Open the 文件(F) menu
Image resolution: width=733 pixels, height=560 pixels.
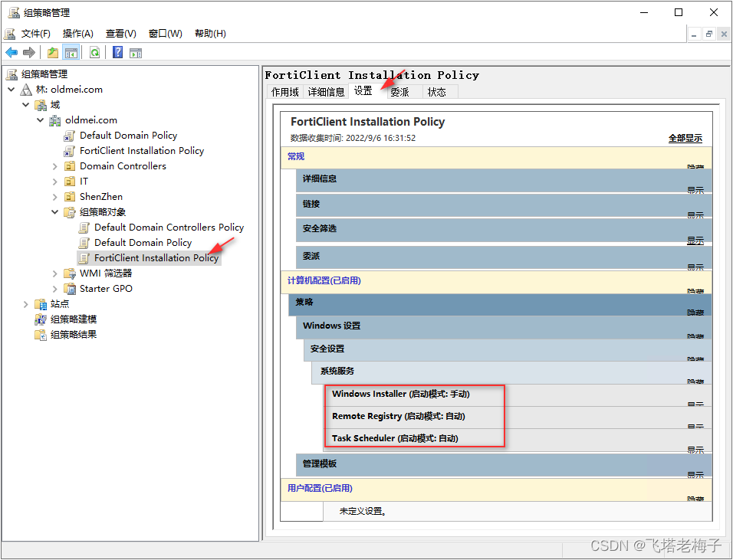coord(36,34)
